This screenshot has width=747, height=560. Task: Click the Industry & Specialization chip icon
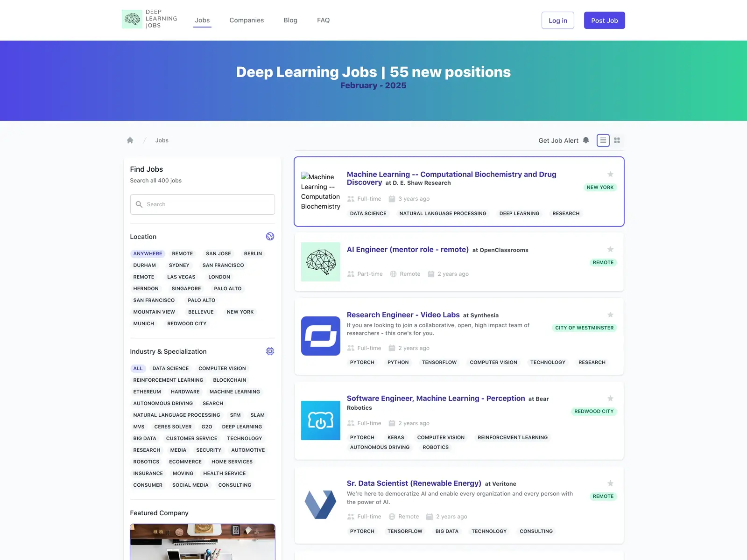[x=270, y=351]
